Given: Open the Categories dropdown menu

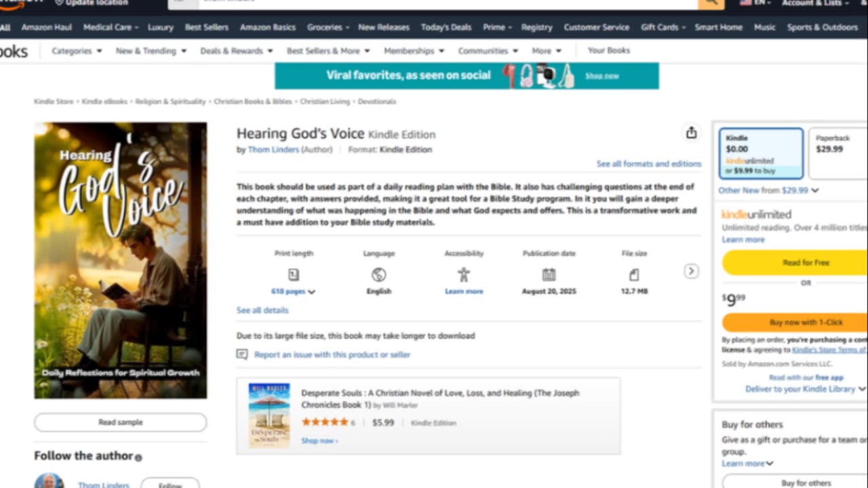Looking at the screenshot, I should 77,51.
